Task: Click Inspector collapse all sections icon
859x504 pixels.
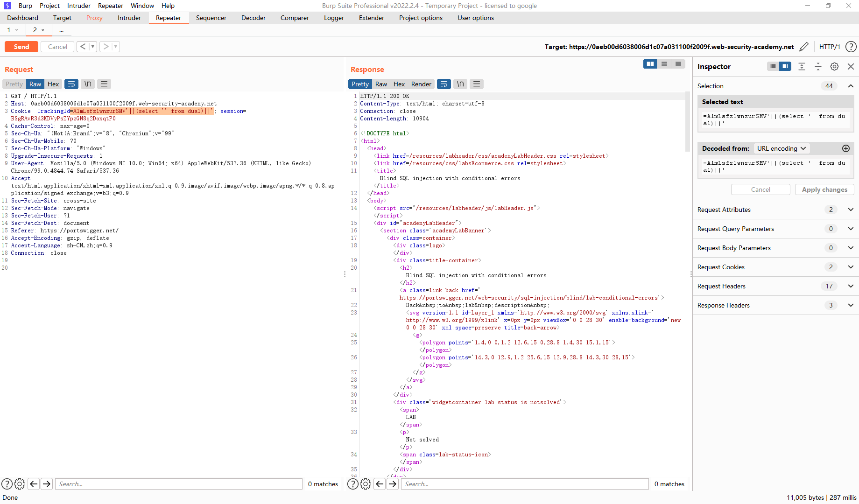Action: 818,66
